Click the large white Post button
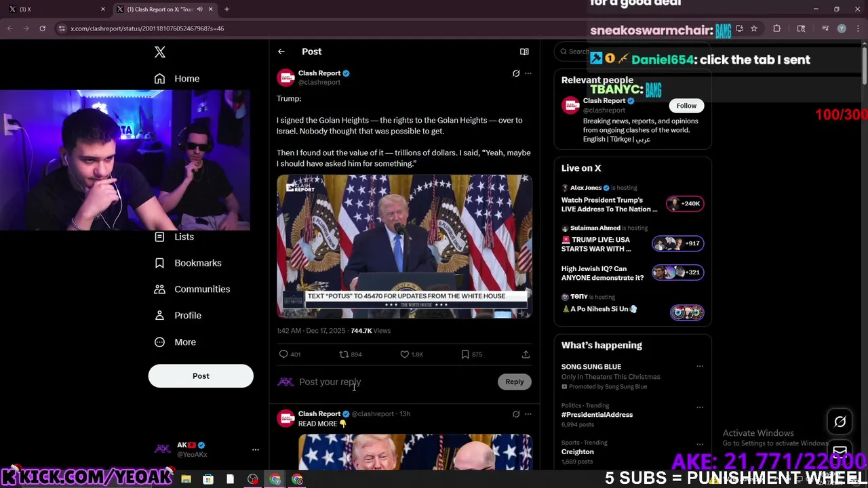 click(x=201, y=376)
